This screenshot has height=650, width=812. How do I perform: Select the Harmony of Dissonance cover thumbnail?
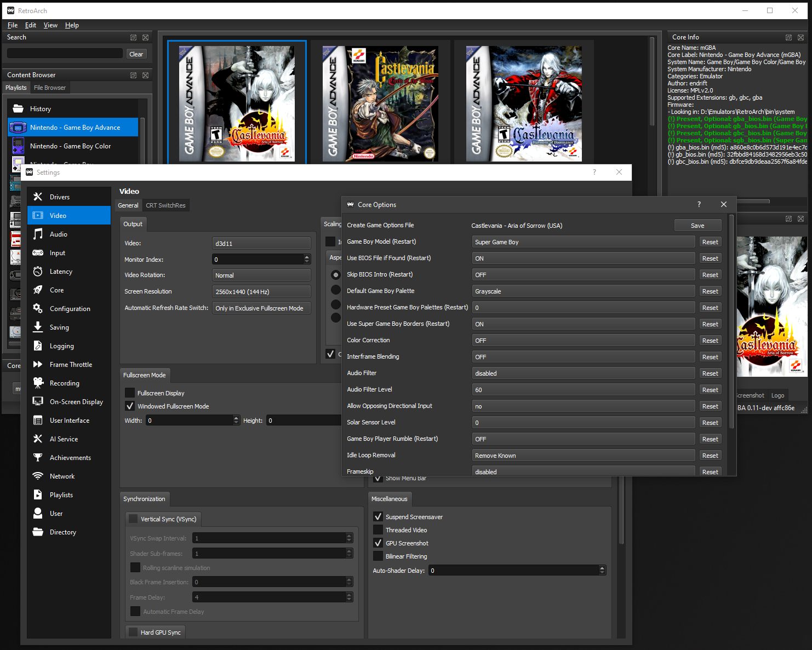click(x=524, y=103)
